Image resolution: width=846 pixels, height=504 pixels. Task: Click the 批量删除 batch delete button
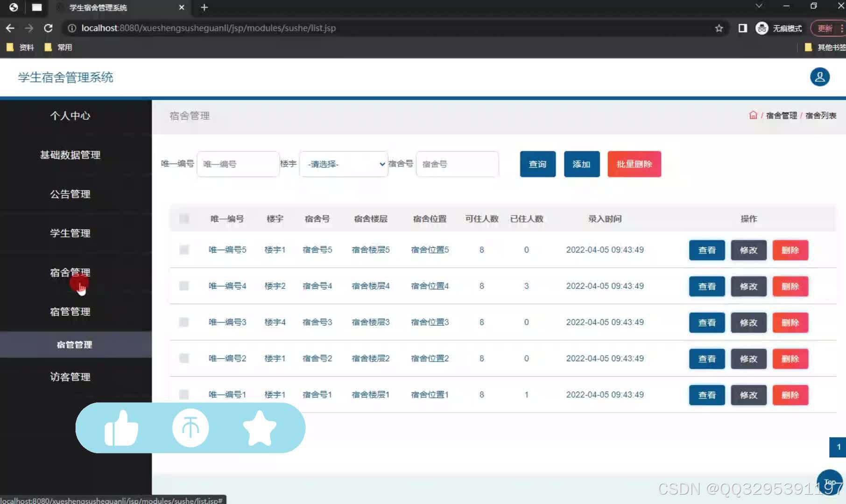pos(634,164)
